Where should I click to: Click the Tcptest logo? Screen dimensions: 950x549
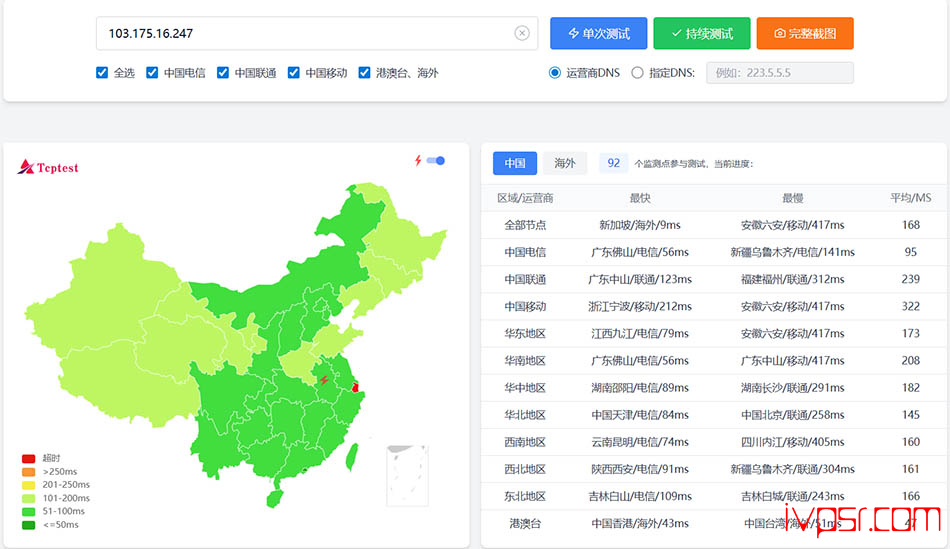click(x=48, y=167)
